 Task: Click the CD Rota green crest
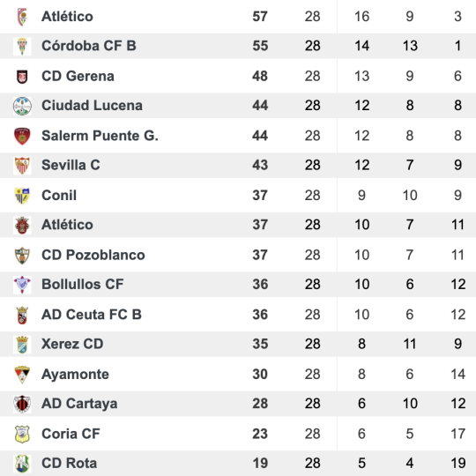coord(22,464)
